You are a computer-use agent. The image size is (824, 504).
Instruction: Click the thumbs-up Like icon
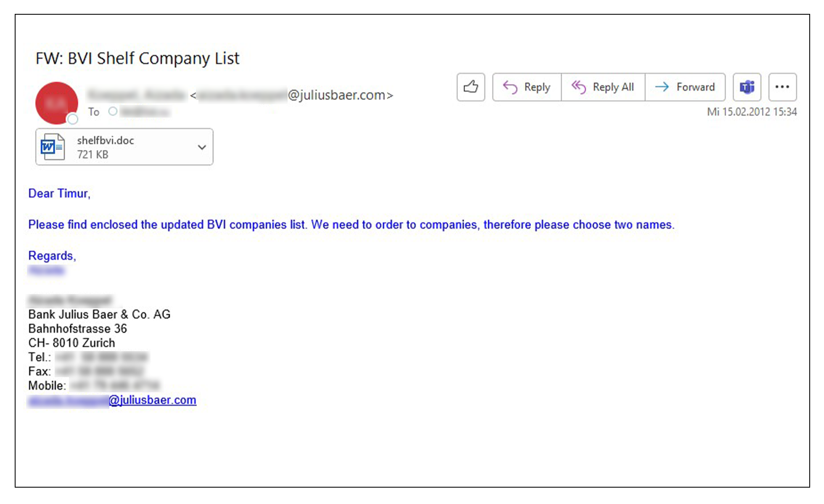coord(471,87)
